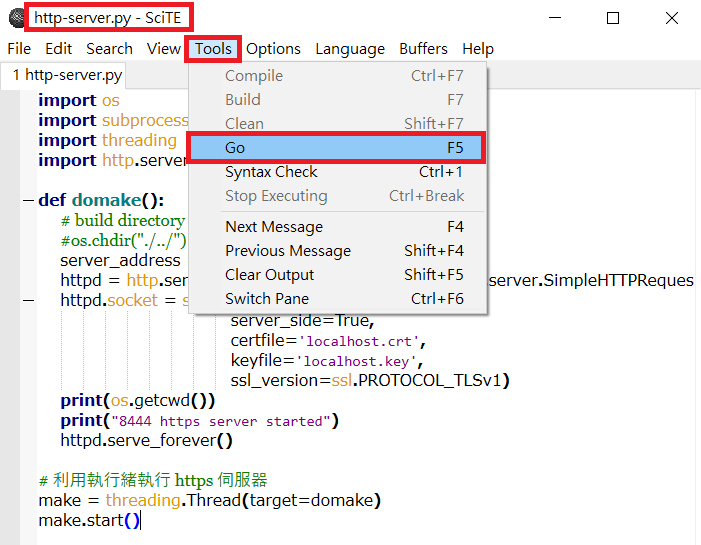Choose Switch Pane in Tools menu
The image size is (701, 545).
[336, 299]
